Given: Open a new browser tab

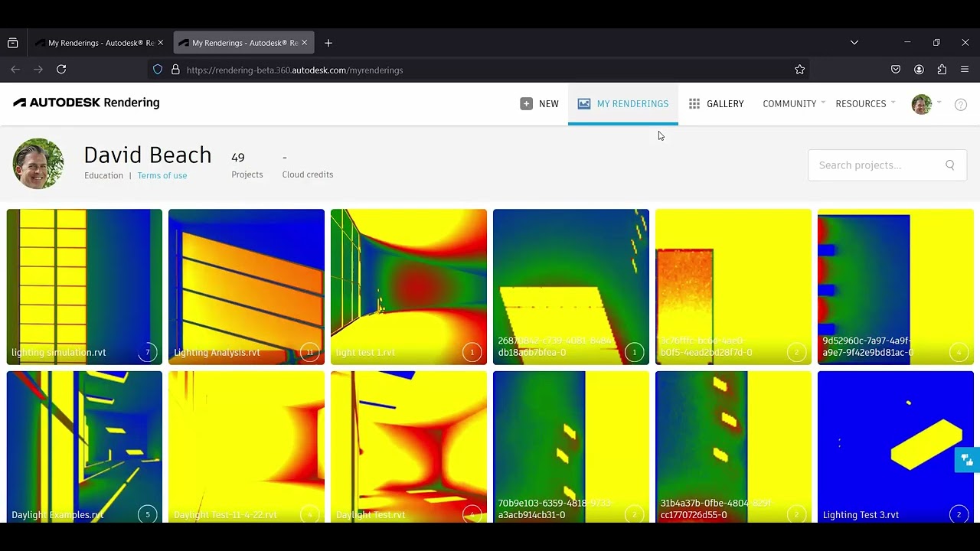Looking at the screenshot, I should pyautogui.click(x=328, y=43).
